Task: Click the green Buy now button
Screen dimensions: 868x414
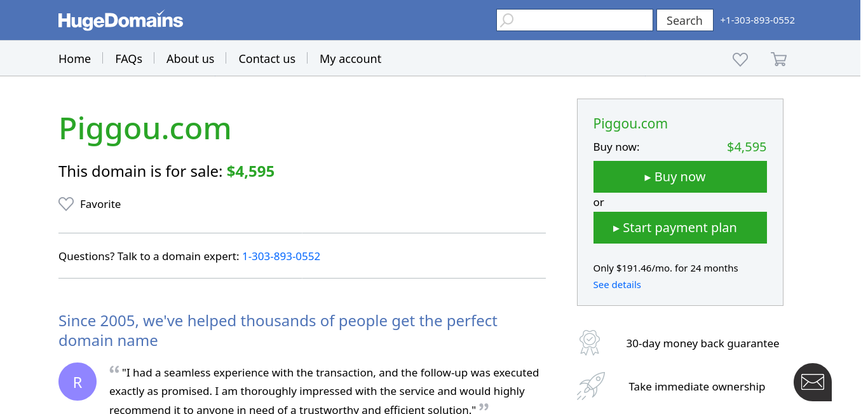Action: (680, 177)
